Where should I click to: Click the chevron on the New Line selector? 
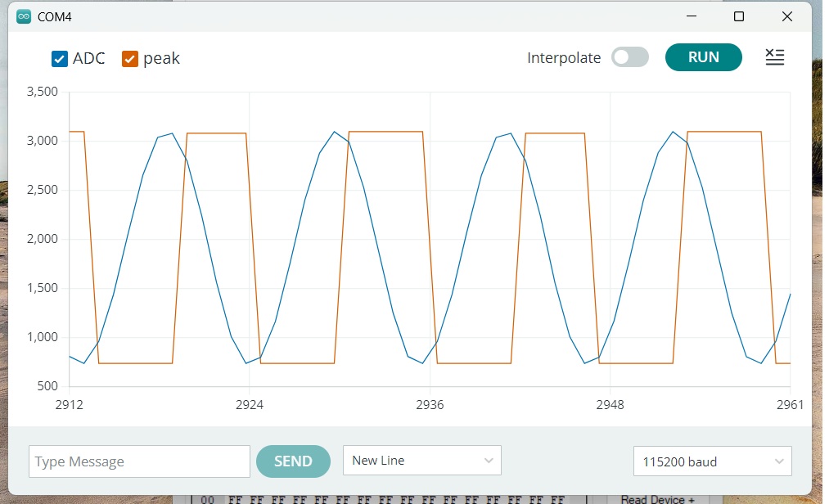click(488, 460)
